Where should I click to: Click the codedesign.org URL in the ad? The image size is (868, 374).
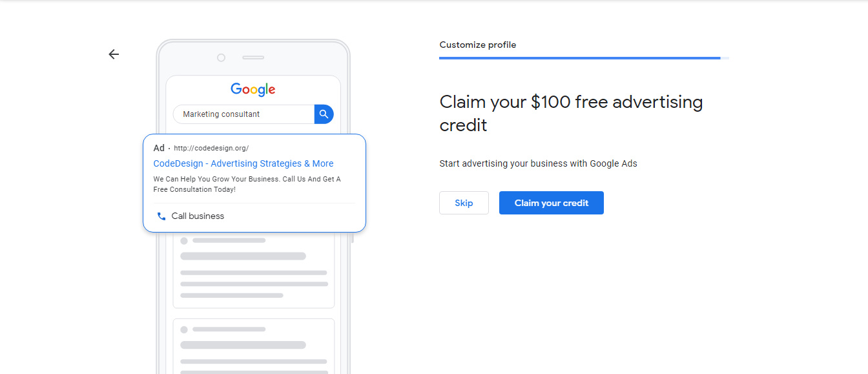(x=210, y=148)
